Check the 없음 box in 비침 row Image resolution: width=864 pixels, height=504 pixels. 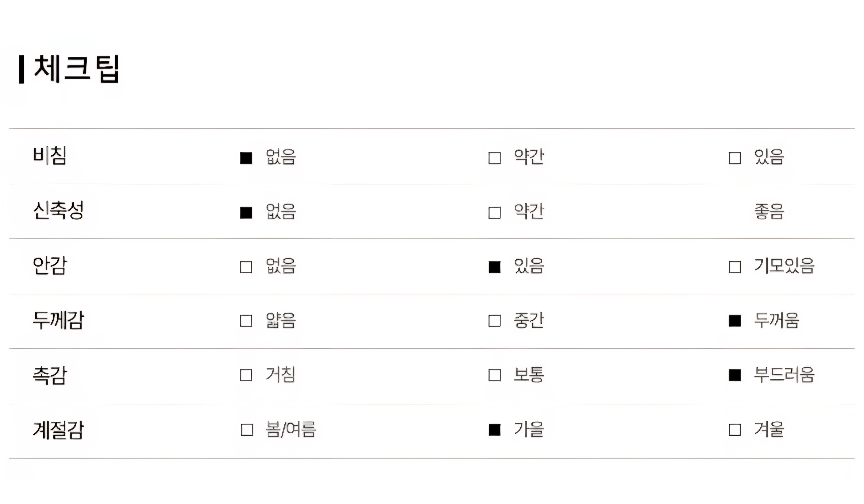[246, 158]
